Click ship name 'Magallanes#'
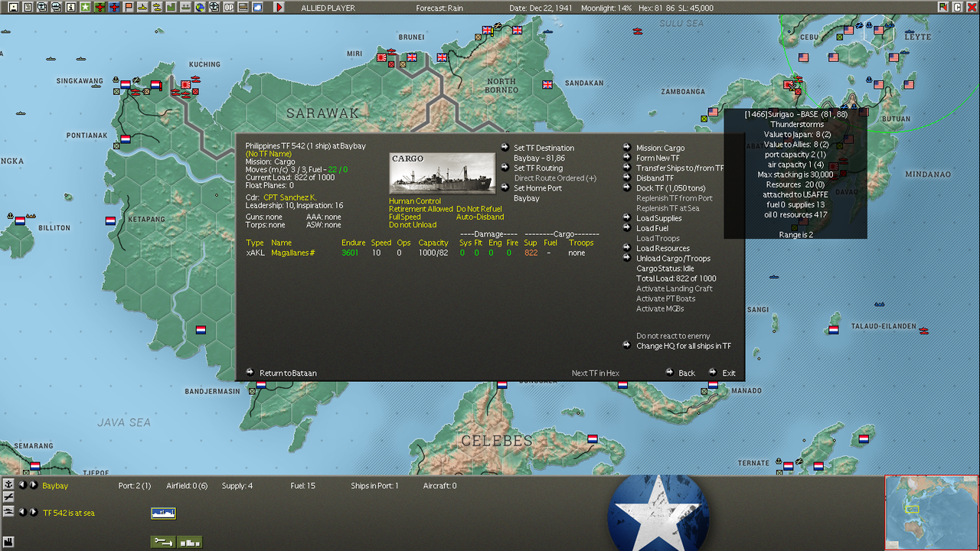980x551 pixels. pyautogui.click(x=293, y=253)
